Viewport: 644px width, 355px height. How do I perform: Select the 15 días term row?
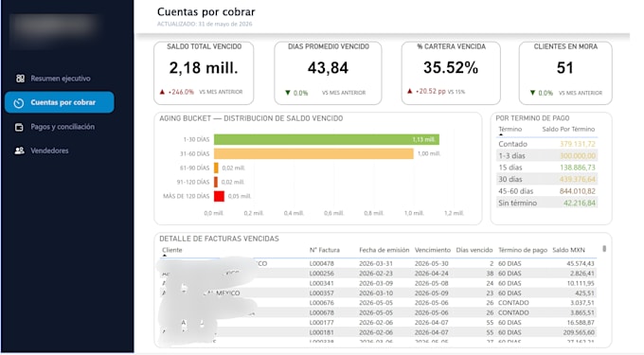pos(546,168)
